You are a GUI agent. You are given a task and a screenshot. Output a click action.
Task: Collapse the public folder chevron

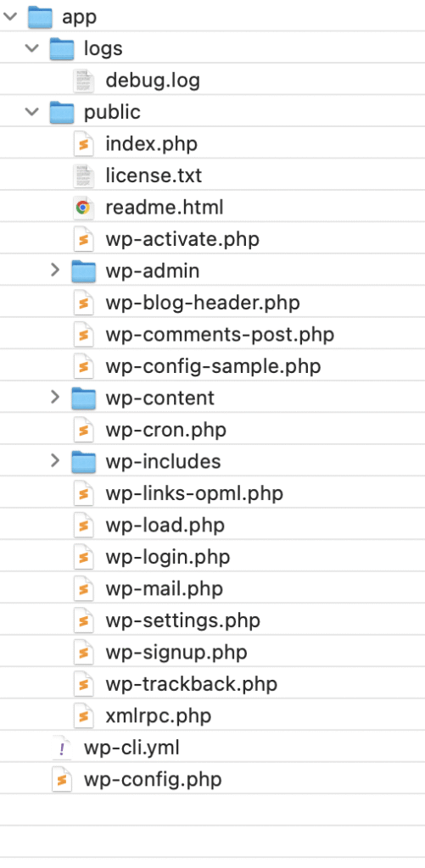(x=32, y=112)
